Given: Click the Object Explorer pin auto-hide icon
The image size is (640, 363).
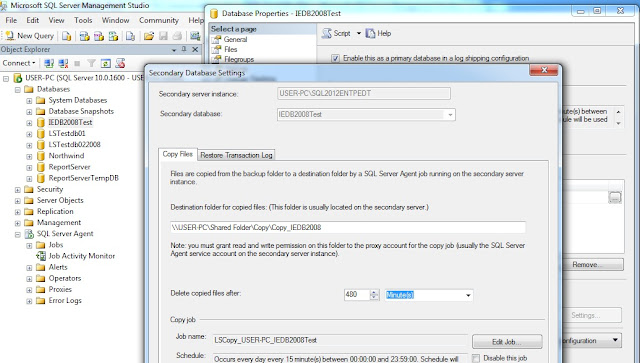Looking at the screenshot, I should point(184,49).
